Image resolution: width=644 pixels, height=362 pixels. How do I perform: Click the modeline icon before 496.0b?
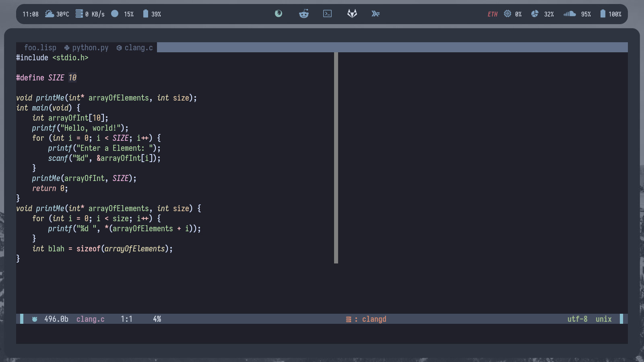35,319
